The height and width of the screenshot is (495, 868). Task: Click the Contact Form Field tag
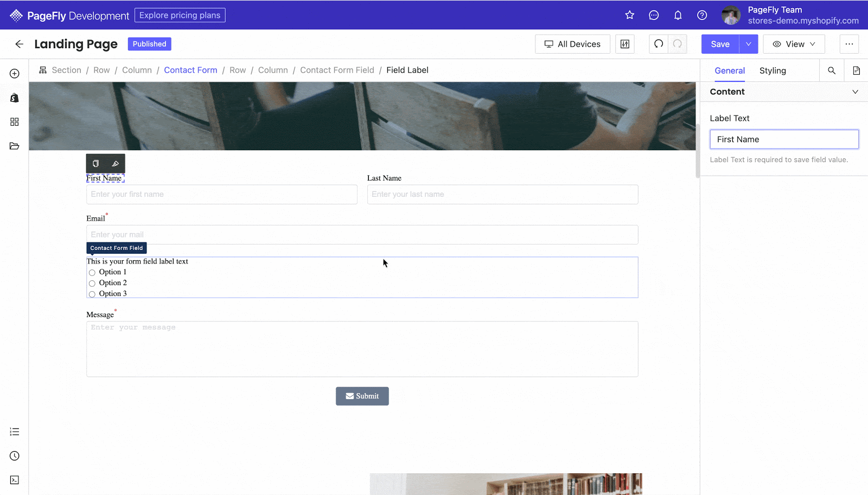[117, 248]
